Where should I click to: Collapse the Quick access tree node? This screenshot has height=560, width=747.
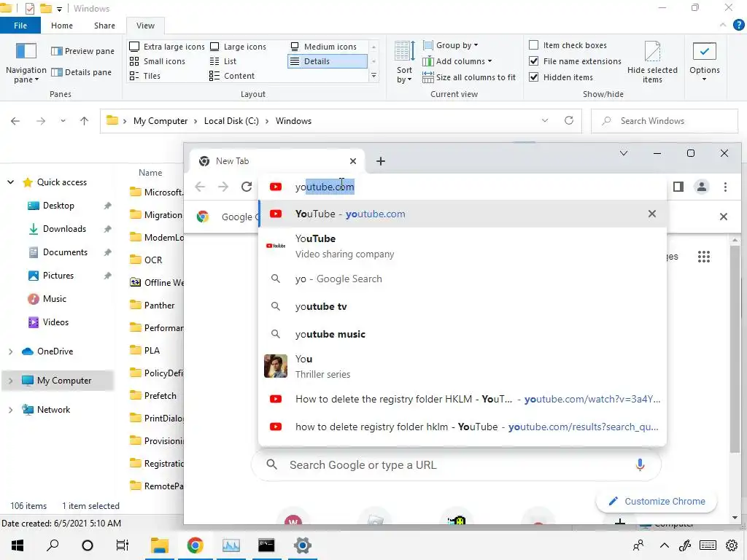10,182
